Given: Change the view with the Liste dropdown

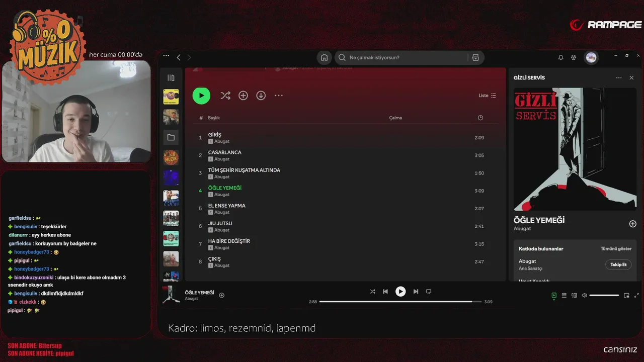Looking at the screenshot, I should click(487, 96).
